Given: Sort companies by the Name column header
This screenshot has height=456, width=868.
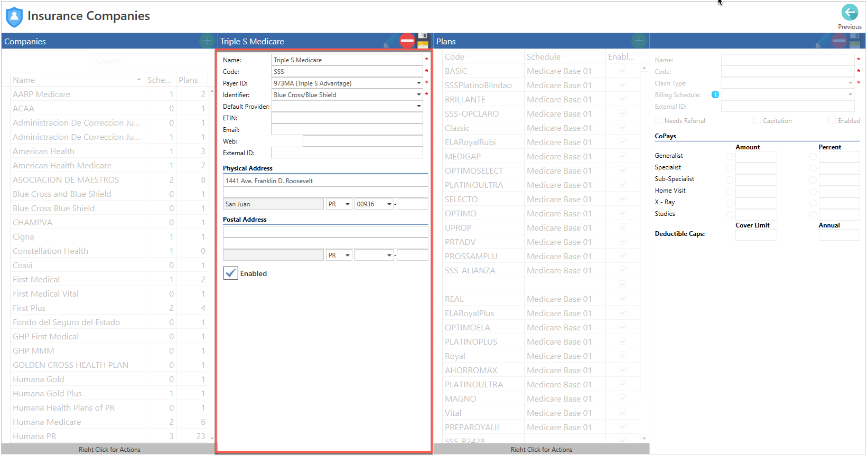Looking at the screenshot, I should tap(77, 80).
